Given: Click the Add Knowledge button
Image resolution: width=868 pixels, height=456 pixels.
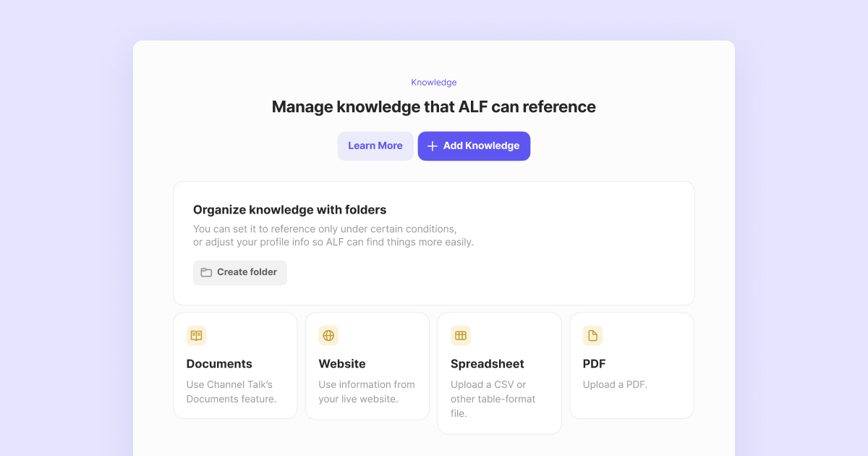Looking at the screenshot, I should pos(474,146).
